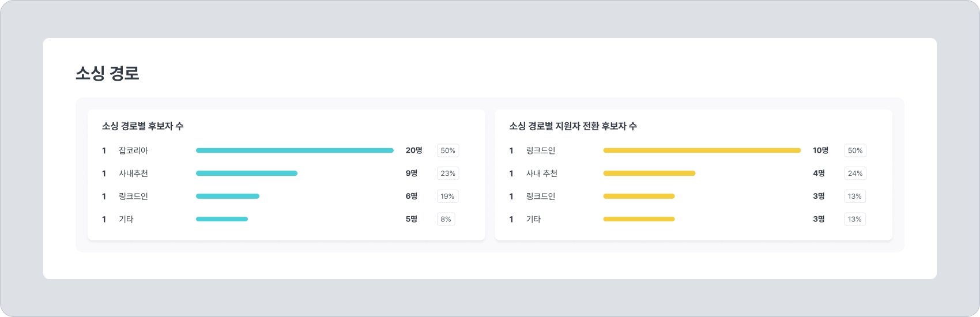Click the cyan bar in the 5명 row
Screen dimensions: 980x317
[x=222, y=219]
